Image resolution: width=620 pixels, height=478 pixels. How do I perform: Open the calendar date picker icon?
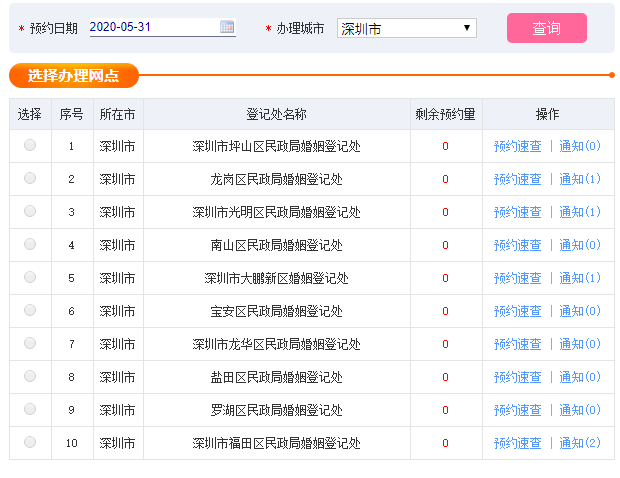(227, 27)
